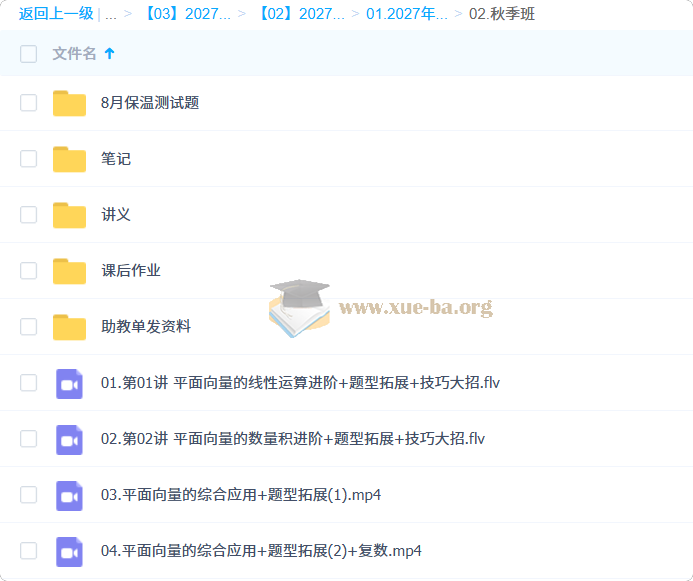Open 03.平面向量的综合应用+题型拓展(1).mp4
Image resolution: width=693 pixels, height=581 pixels.
241,495
